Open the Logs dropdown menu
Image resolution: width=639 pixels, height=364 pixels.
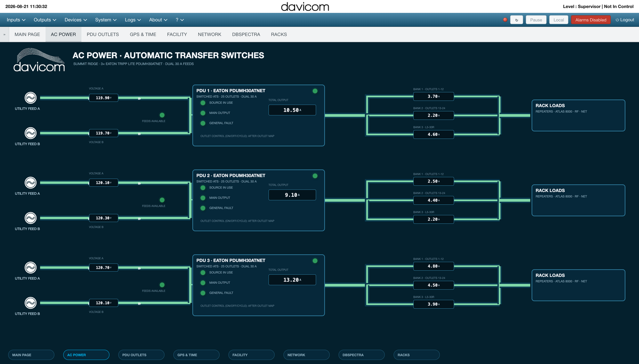tap(133, 20)
